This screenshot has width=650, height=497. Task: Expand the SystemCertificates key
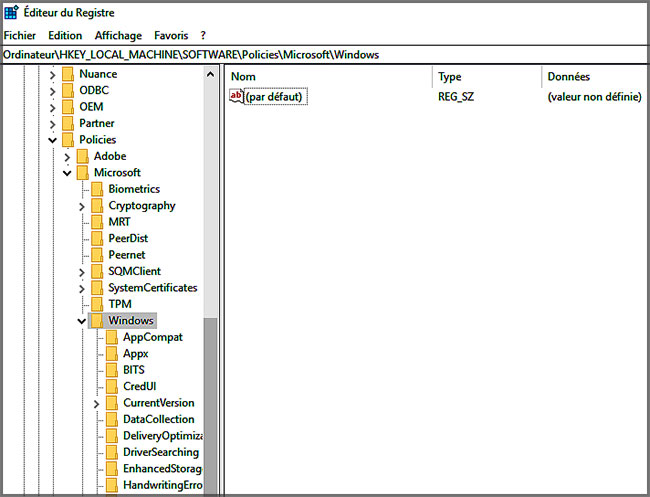click(x=82, y=289)
